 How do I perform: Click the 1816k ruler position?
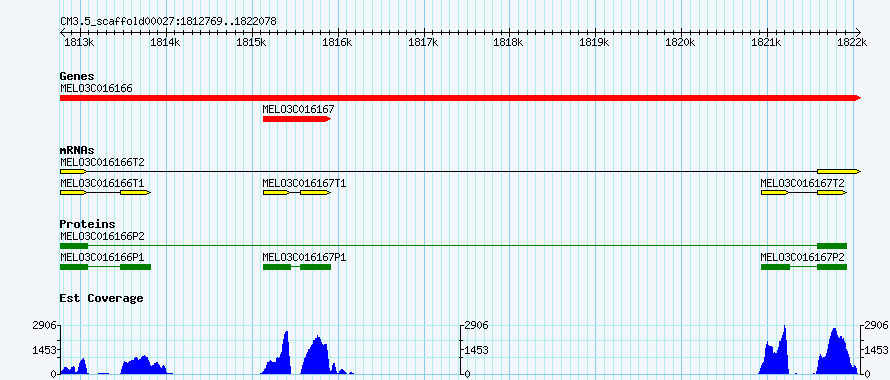[338, 43]
